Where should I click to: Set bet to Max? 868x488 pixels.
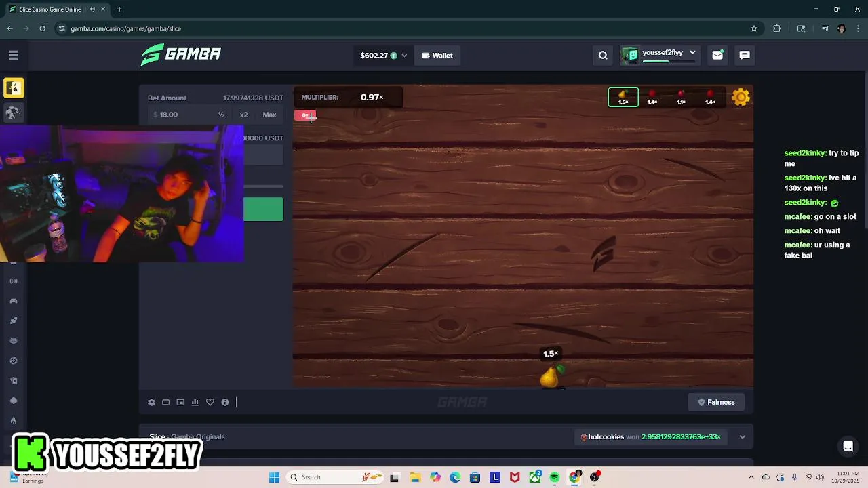(x=269, y=115)
